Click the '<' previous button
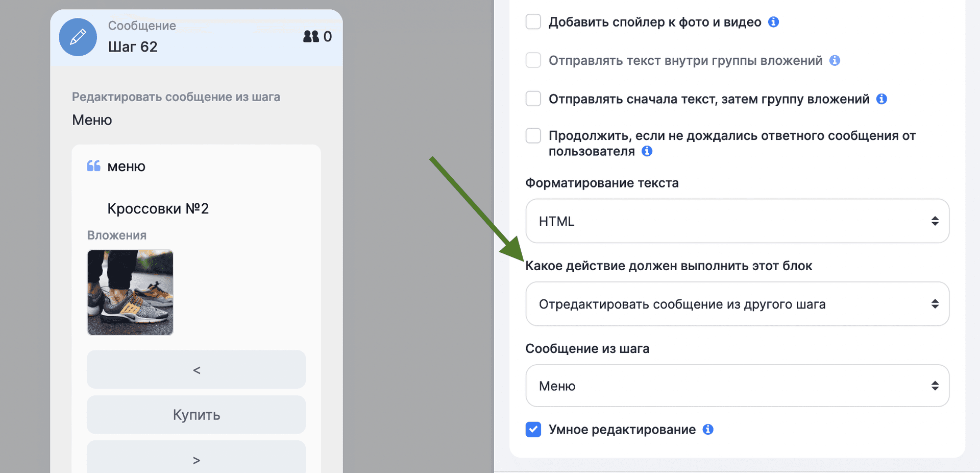980x473 pixels. tap(197, 369)
